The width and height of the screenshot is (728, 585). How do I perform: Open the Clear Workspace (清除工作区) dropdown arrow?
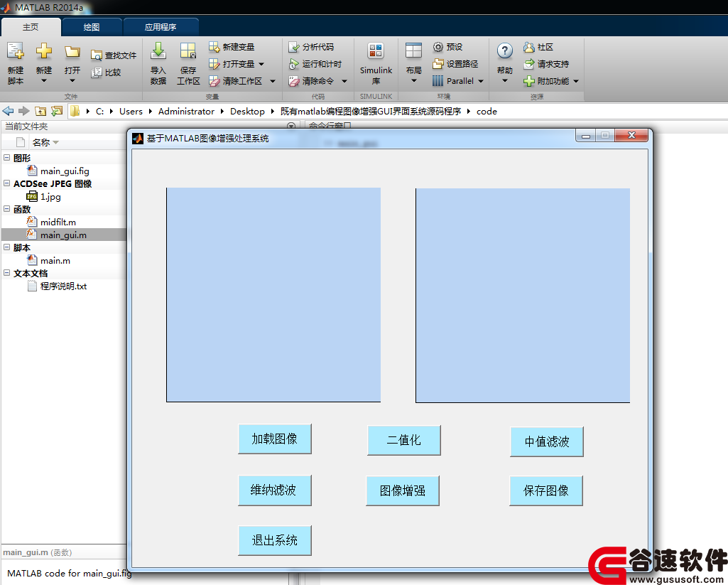pyautogui.click(x=273, y=81)
